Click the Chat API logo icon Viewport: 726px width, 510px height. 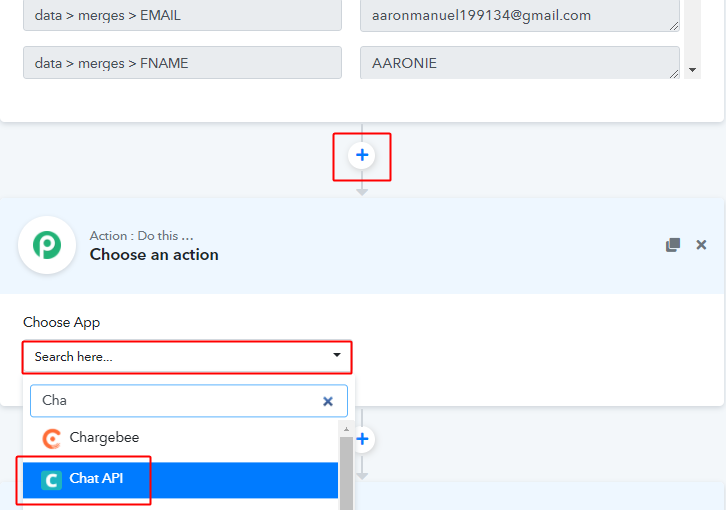51,480
